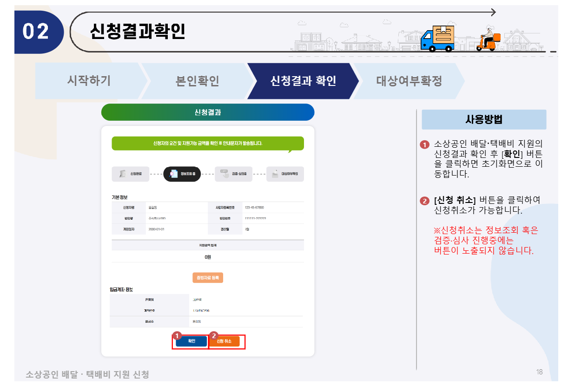568x392 pixels.
Task: Click the 결산월 label cell
Action: click(x=225, y=229)
